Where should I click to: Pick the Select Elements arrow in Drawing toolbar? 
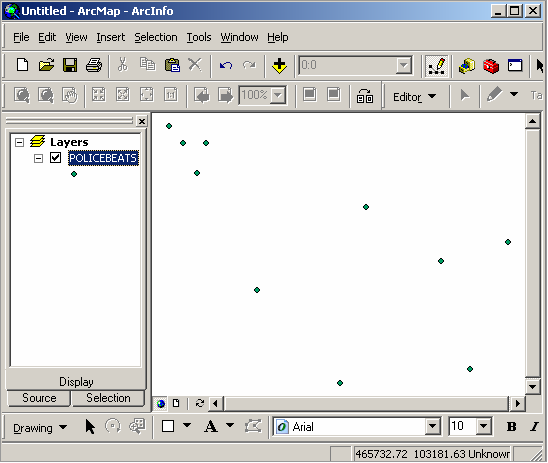[90, 427]
